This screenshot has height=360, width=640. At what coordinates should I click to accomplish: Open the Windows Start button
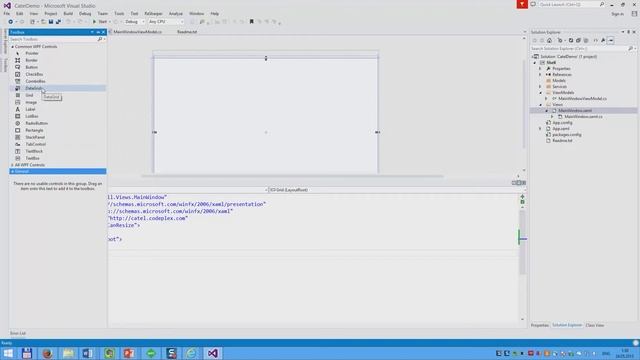tap(8, 353)
